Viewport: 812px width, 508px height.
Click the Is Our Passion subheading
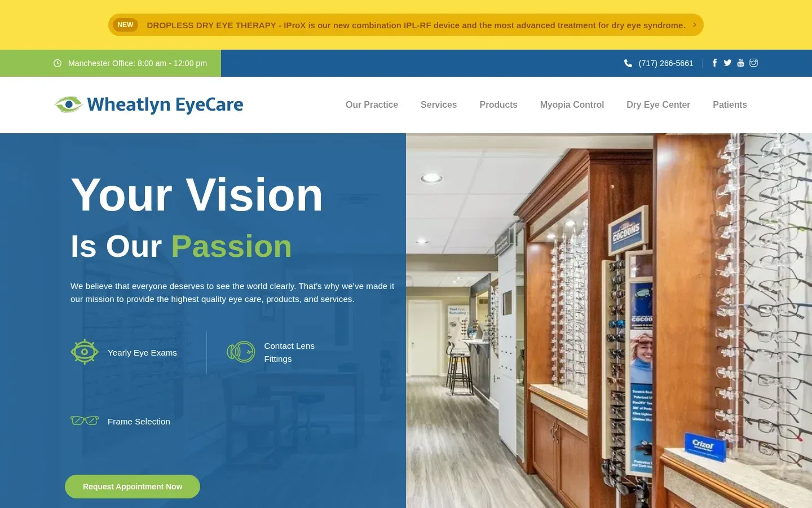(x=182, y=246)
